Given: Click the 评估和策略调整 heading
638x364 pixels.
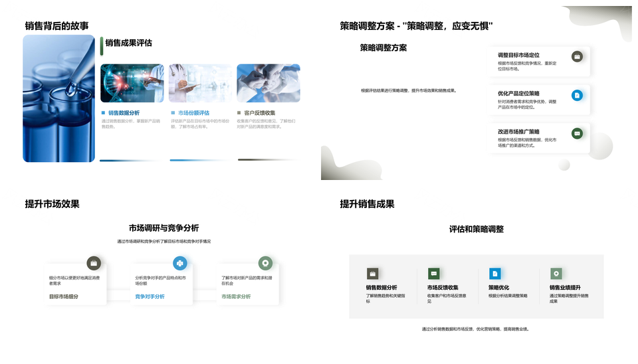Looking at the screenshot, I should point(476,229).
